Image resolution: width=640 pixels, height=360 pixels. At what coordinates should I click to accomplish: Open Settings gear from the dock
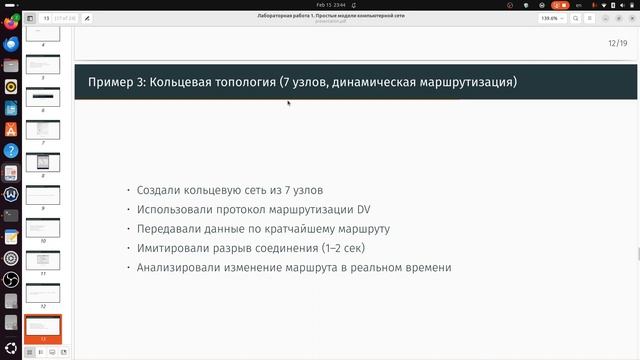pos(11,258)
